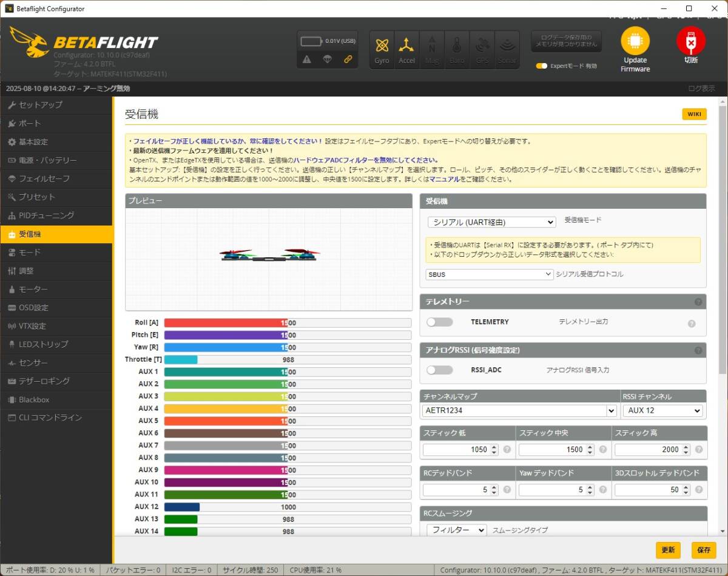Click the red 切断 disconnect icon
728x576 pixels.
691,41
